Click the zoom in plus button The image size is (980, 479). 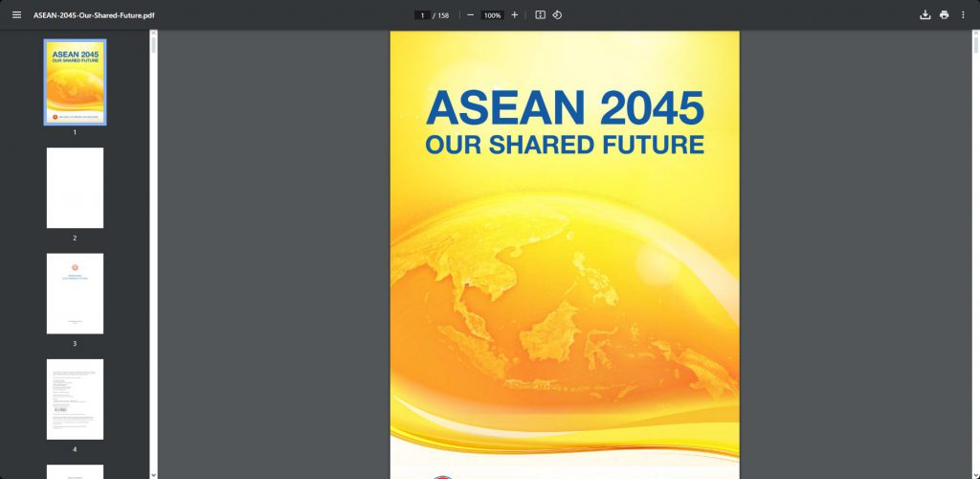[514, 15]
